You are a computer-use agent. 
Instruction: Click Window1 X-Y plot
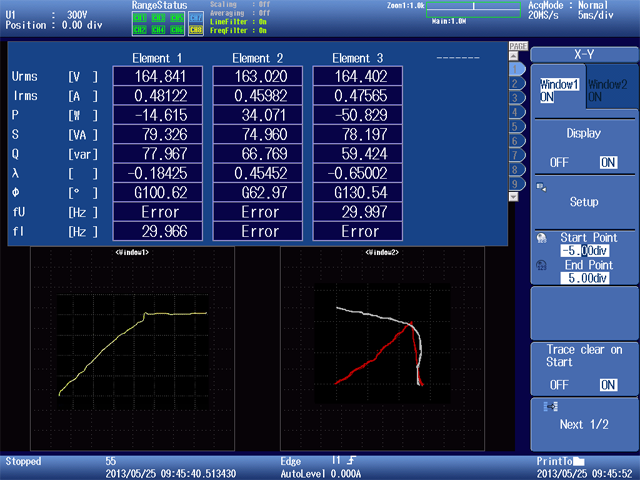click(x=132, y=348)
